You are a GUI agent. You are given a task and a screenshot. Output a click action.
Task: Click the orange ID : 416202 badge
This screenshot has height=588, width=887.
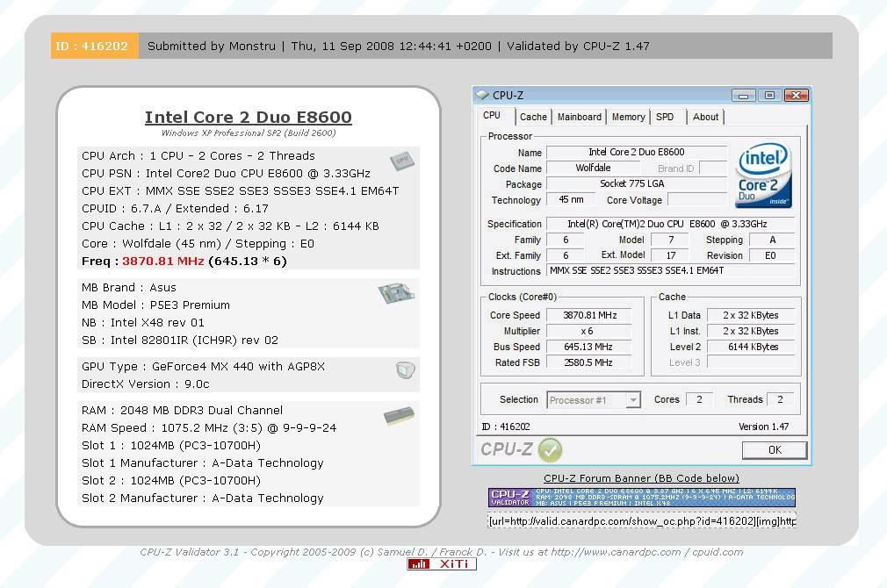coord(95,46)
